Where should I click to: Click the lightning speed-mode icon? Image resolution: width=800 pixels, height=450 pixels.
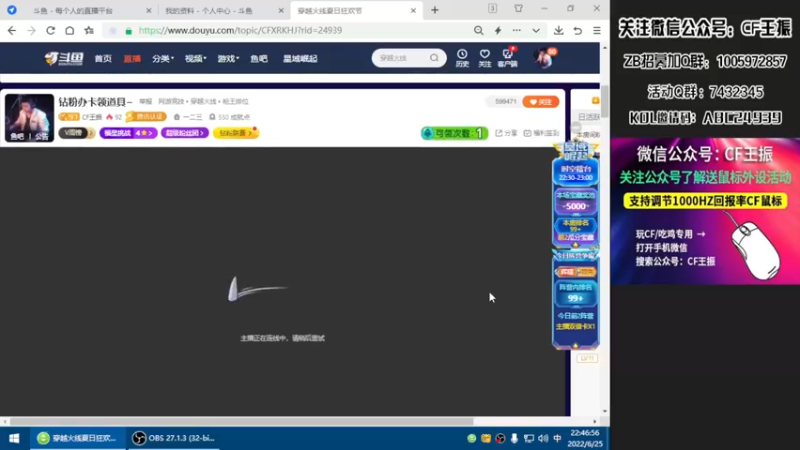tap(497, 31)
